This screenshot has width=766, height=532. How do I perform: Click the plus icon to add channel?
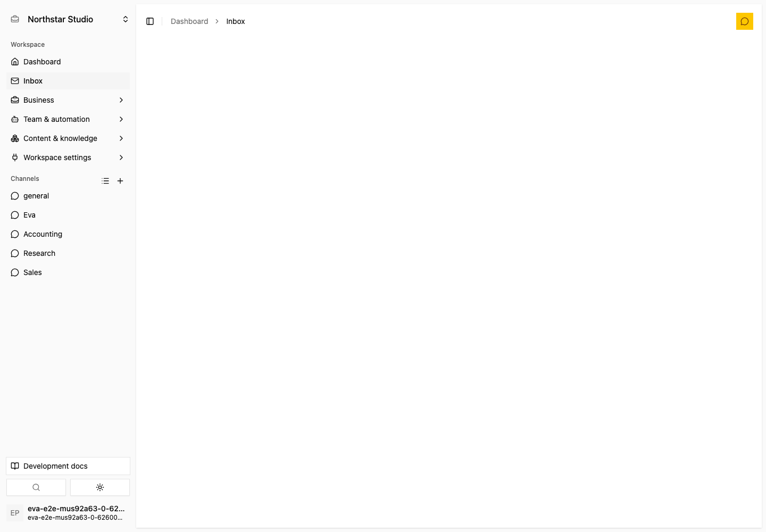click(x=120, y=181)
